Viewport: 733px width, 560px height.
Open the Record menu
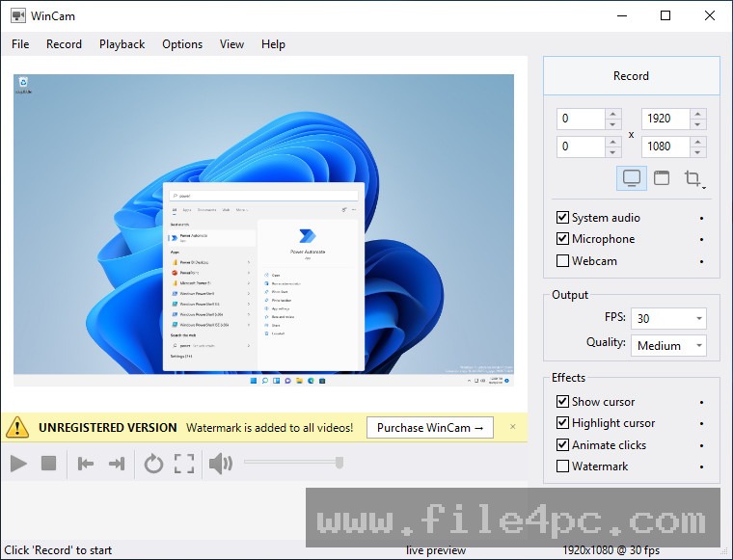(x=64, y=44)
